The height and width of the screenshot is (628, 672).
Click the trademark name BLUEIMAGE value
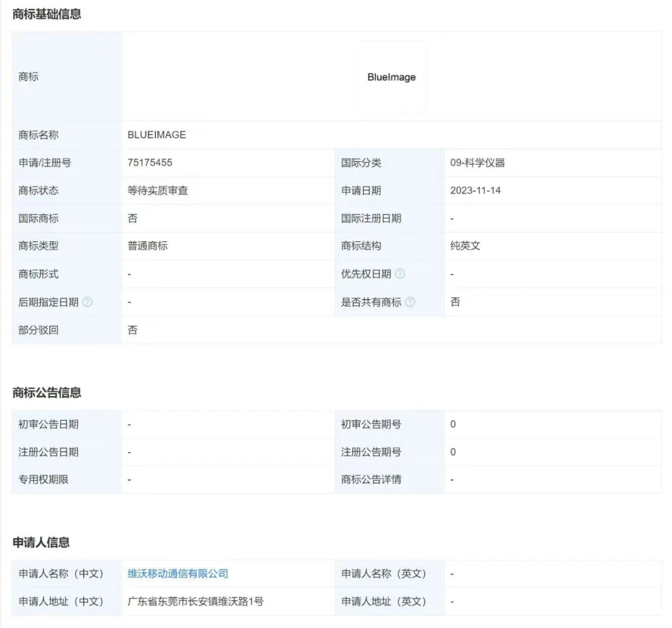(157, 135)
